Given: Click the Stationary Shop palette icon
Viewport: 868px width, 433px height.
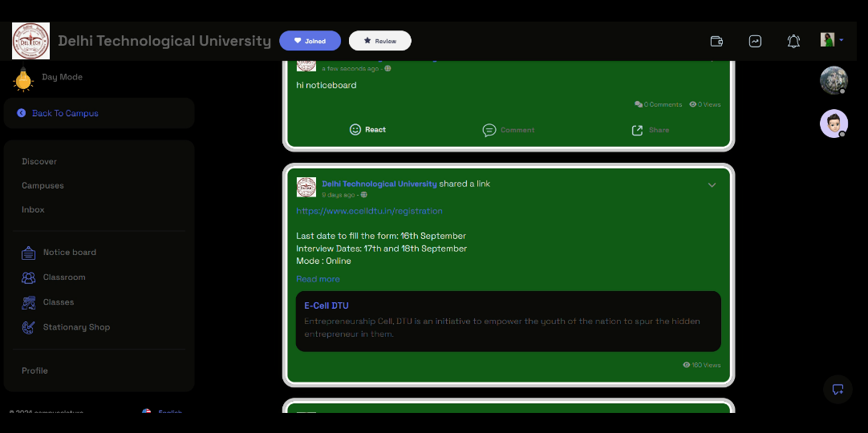Looking at the screenshot, I should (28, 327).
